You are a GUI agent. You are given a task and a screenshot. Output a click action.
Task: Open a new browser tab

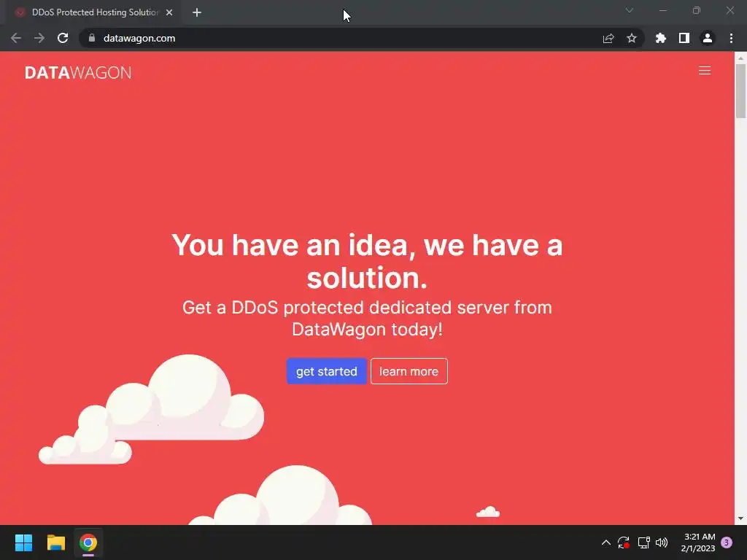point(197,12)
